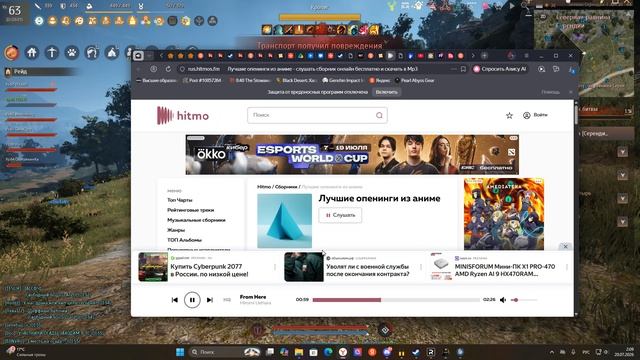Click the game minimap
Viewport: 640px width, 360px height.
coord(584,53)
